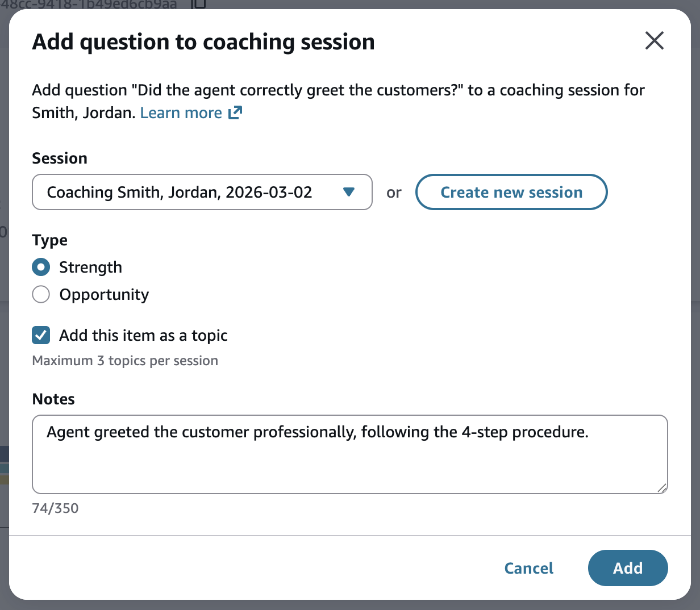Cancel adding the question
This screenshot has width=700, height=610.
click(x=528, y=568)
